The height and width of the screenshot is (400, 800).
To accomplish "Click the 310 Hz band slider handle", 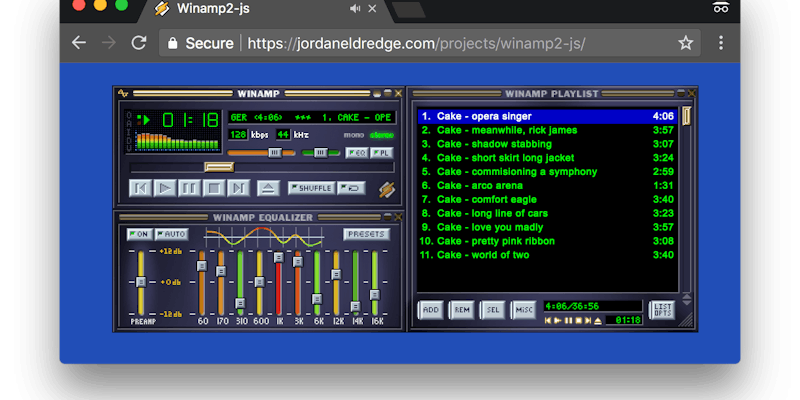I will pos(240,303).
